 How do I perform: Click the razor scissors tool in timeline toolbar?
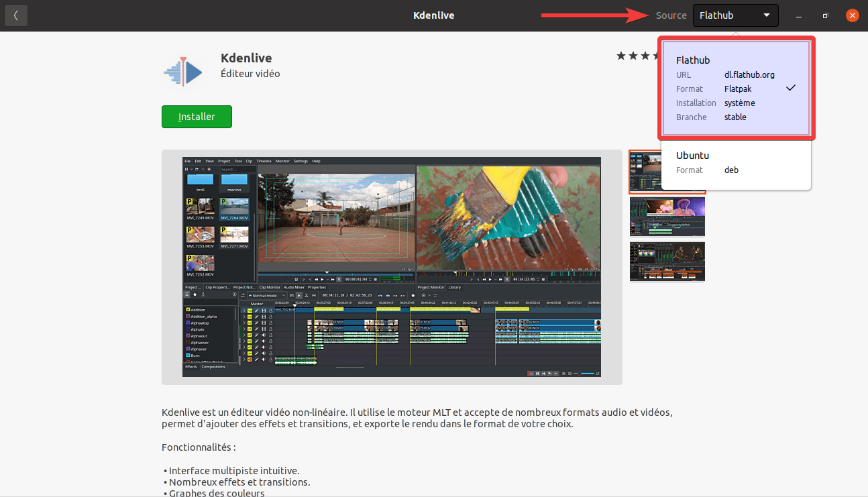pos(306,295)
